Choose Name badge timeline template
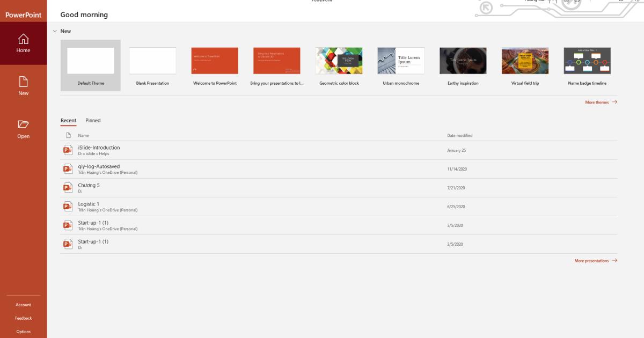Viewport: 644px width, 338px height. (587, 65)
